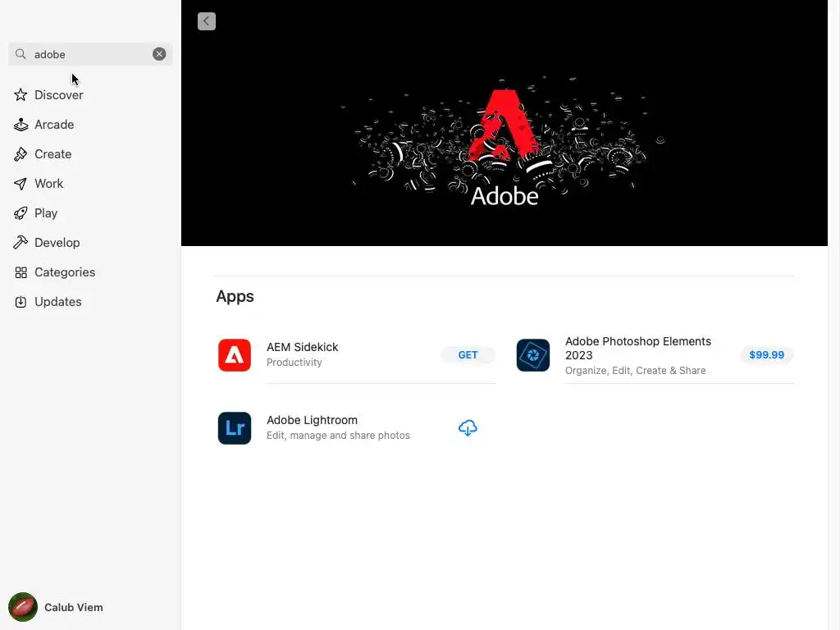Browse the Categories label

[65, 272]
